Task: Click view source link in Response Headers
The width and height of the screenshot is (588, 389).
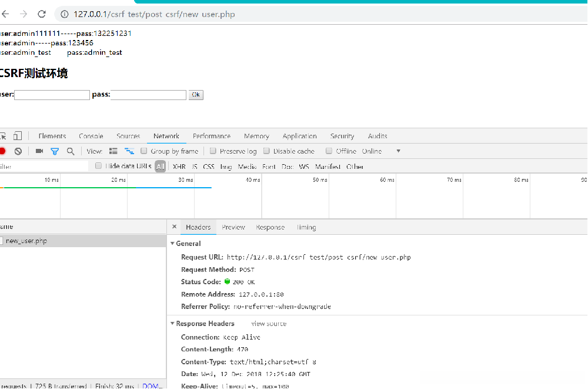Action: [269, 324]
